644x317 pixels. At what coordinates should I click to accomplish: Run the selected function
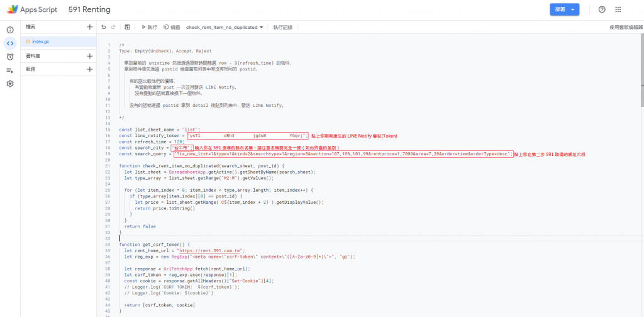(x=150, y=27)
